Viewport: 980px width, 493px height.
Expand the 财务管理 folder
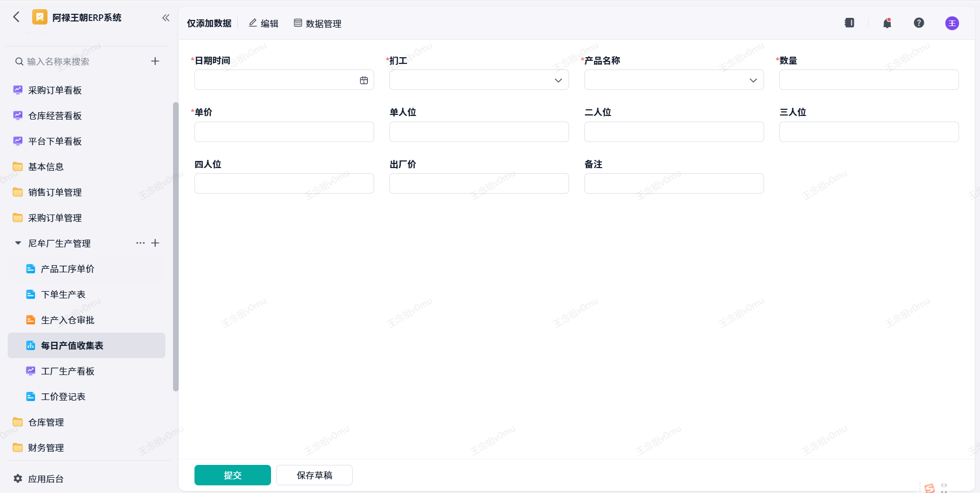point(86,448)
